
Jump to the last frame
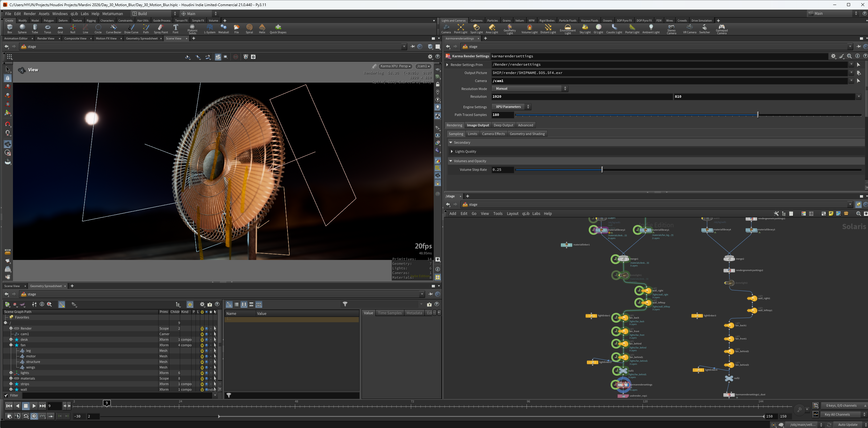[x=43, y=406]
